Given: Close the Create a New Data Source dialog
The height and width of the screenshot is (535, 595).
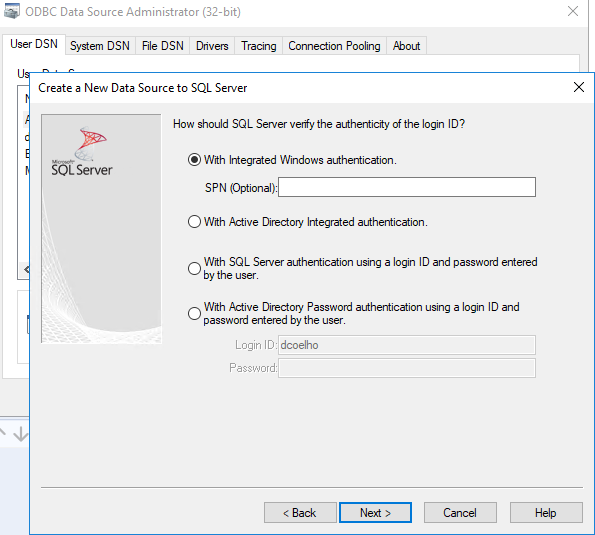Looking at the screenshot, I should (579, 87).
